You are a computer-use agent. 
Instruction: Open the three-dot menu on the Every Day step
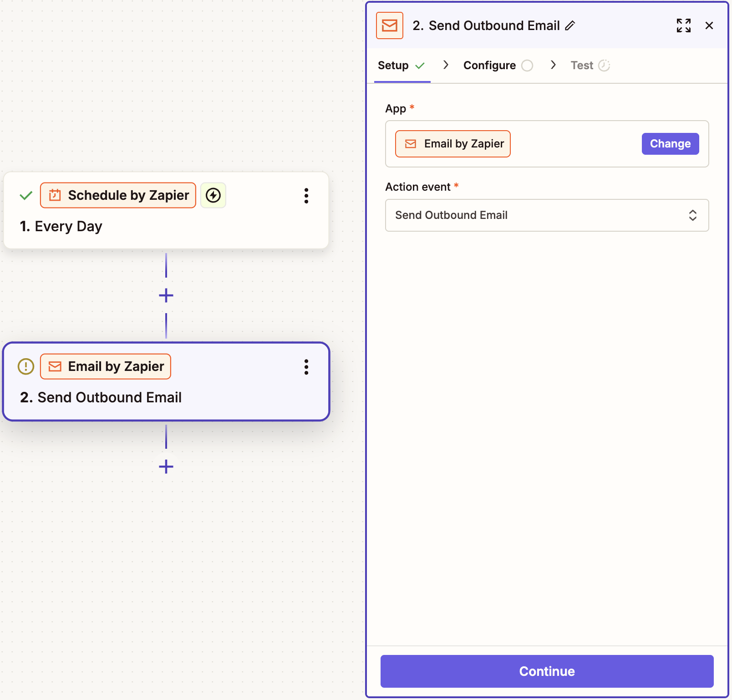coord(306,196)
